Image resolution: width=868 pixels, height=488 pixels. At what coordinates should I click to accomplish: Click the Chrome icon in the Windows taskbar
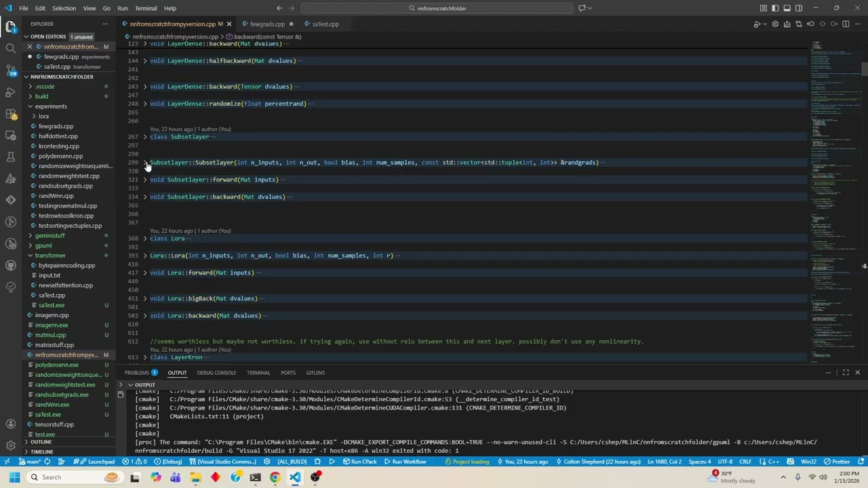click(x=275, y=477)
